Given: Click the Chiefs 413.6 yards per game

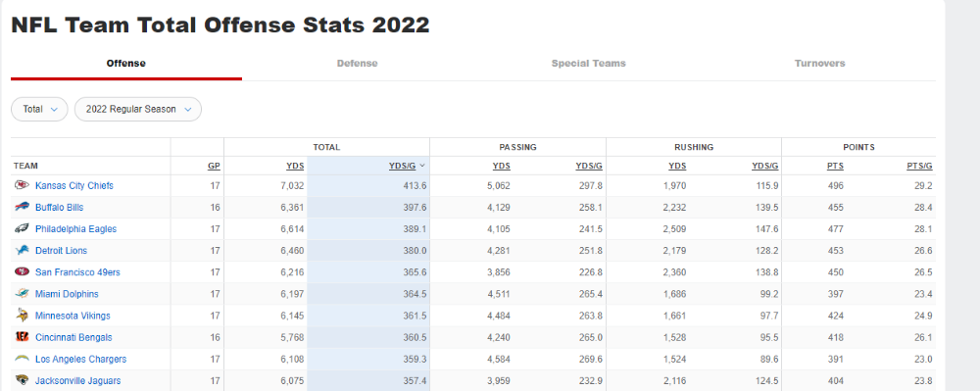Looking at the screenshot, I should pyautogui.click(x=415, y=185).
